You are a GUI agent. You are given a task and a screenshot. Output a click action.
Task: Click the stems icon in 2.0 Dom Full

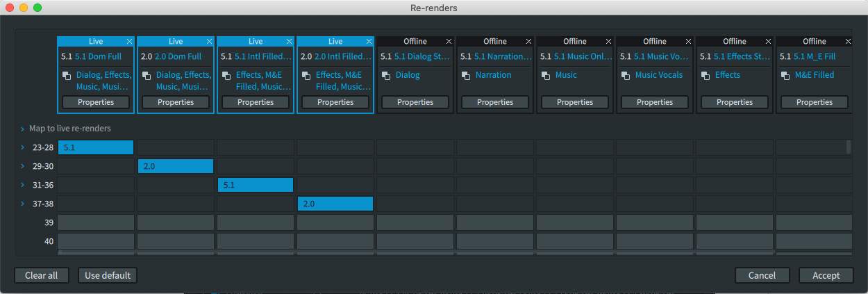pyautogui.click(x=146, y=76)
